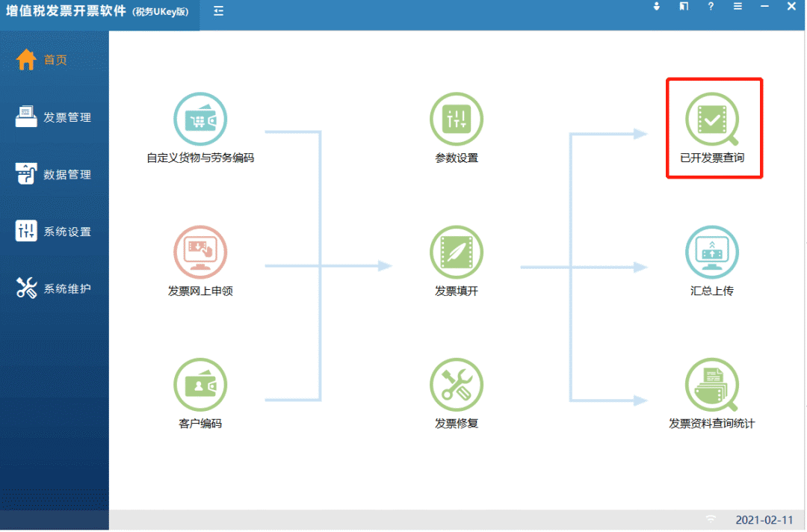
Task: Open 参数设置 round icon
Action: tap(456, 119)
